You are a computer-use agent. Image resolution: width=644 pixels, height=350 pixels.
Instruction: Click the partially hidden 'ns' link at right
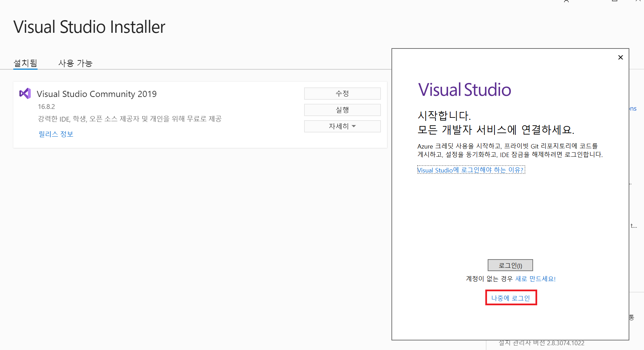tap(633, 109)
